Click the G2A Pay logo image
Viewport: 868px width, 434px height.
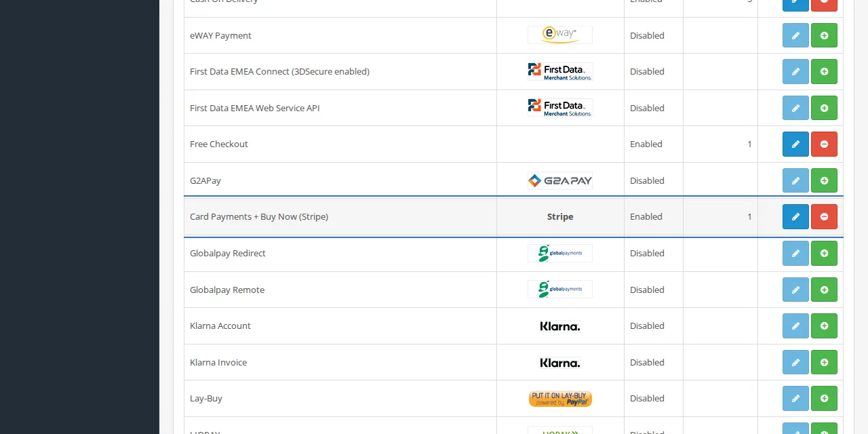pos(560,180)
